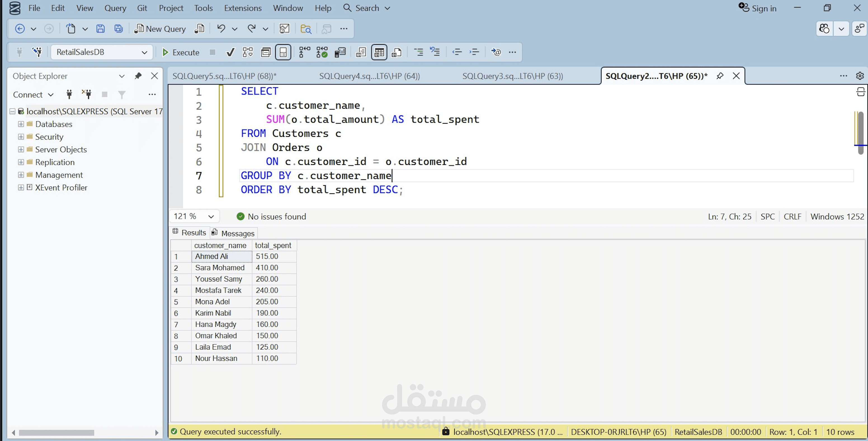
Task: Click the New Query button
Action: click(161, 29)
